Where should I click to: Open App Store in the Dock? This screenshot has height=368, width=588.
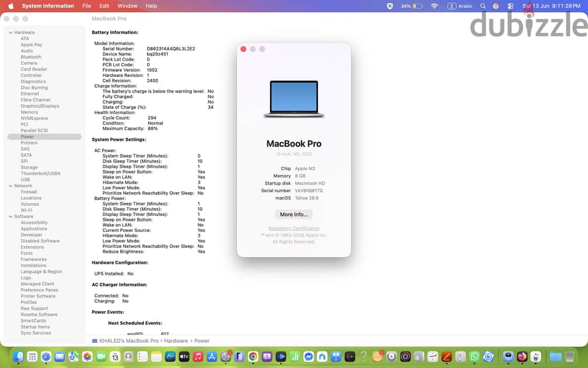click(212, 357)
